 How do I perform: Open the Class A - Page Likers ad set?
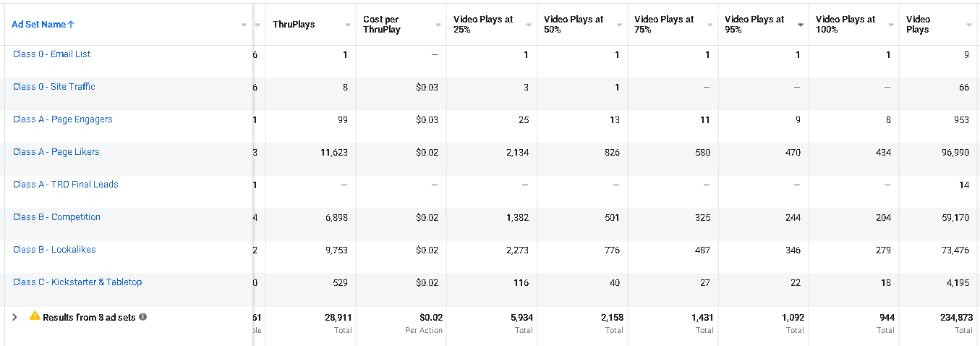point(56,152)
